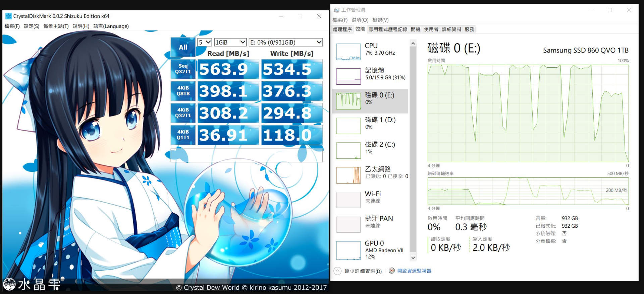Select the GPU 0 graph thumbnail

348,250
